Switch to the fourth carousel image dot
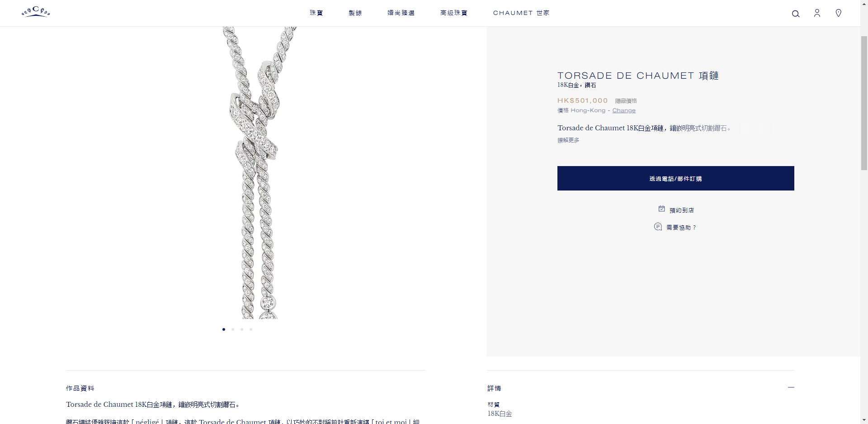 click(251, 329)
